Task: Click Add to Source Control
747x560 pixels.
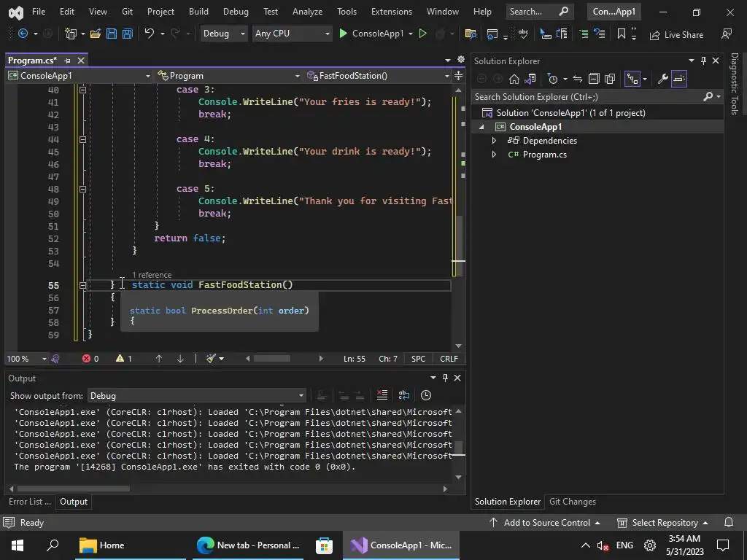Action: point(546,523)
